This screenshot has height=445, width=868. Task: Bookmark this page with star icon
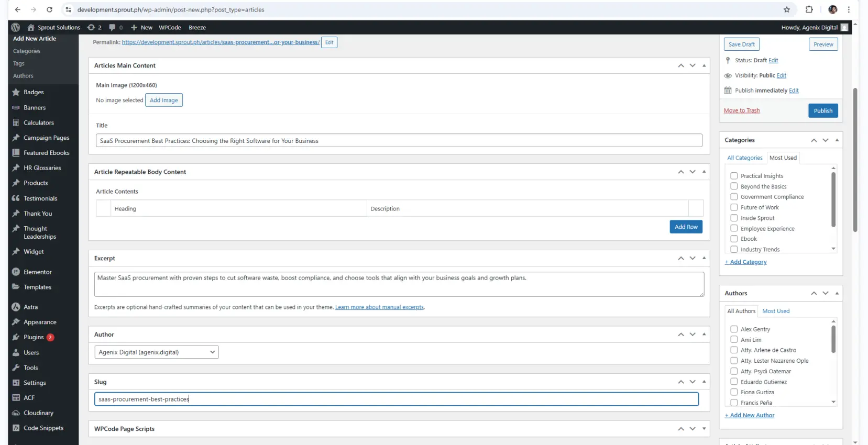click(786, 9)
